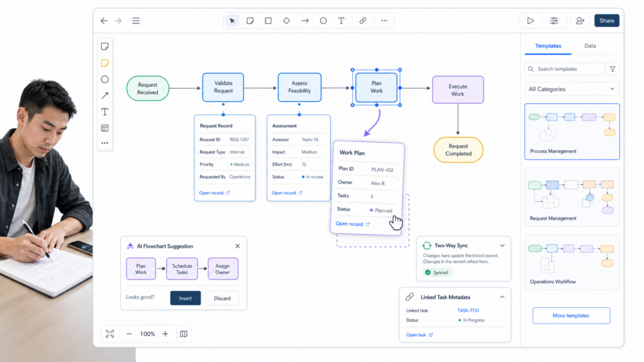This screenshot has height=362, width=644.
Task: Select the link tool in top toolbar
Action: click(363, 21)
